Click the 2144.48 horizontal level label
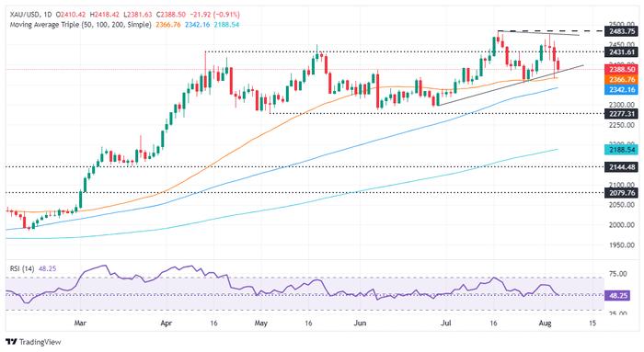This screenshot has height=352, width=644. tap(621, 167)
